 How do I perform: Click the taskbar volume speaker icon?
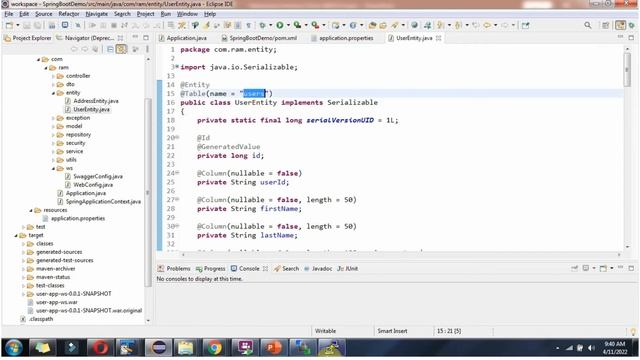coord(591,348)
